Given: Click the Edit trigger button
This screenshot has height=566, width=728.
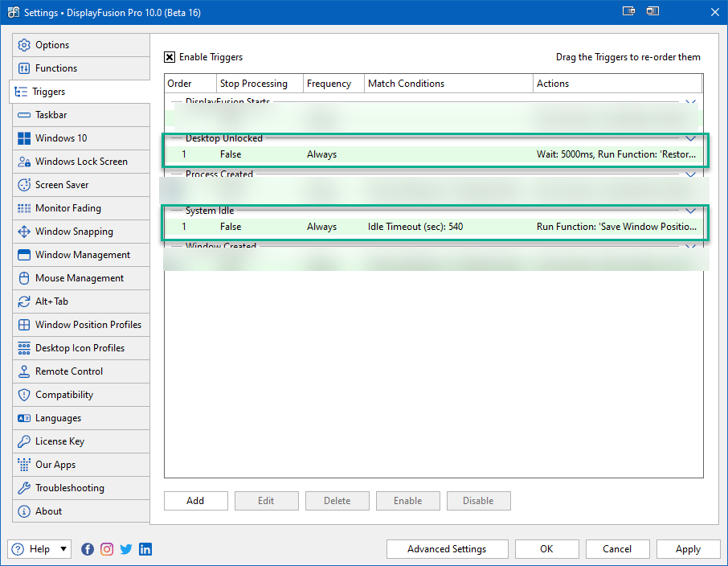Looking at the screenshot, I should [266, 501].
